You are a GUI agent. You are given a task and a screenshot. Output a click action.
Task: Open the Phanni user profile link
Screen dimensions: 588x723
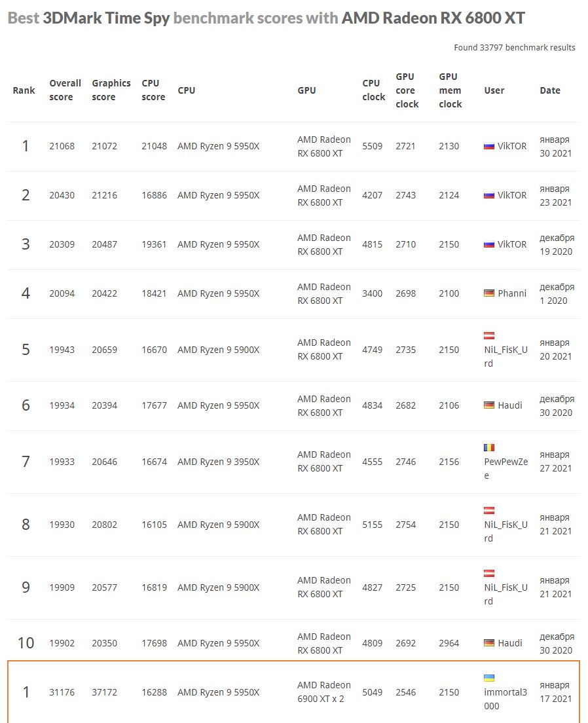(x=512, y=293)
